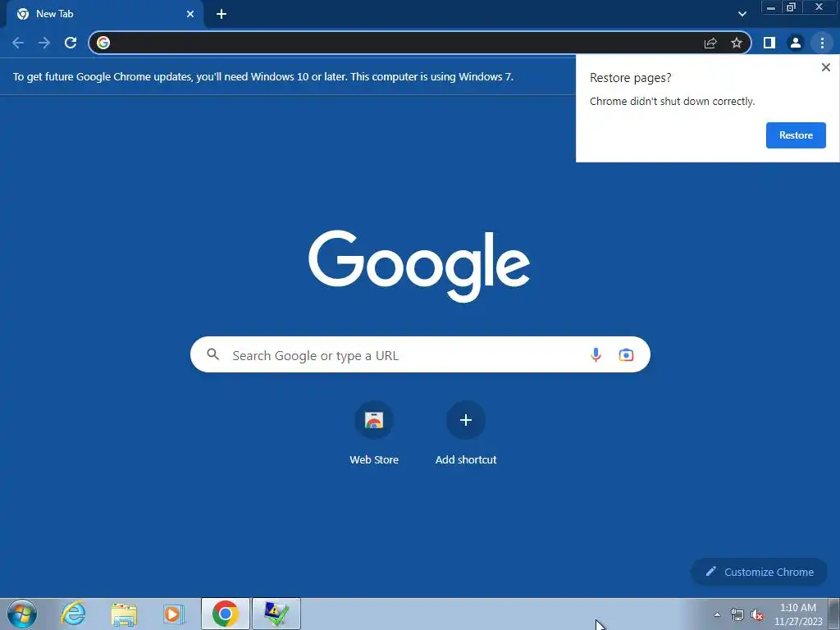The image size is (840, 630).
Task: Open Chrome's three-dot menu
Action: pyautogui.click(x=822, y=43)
